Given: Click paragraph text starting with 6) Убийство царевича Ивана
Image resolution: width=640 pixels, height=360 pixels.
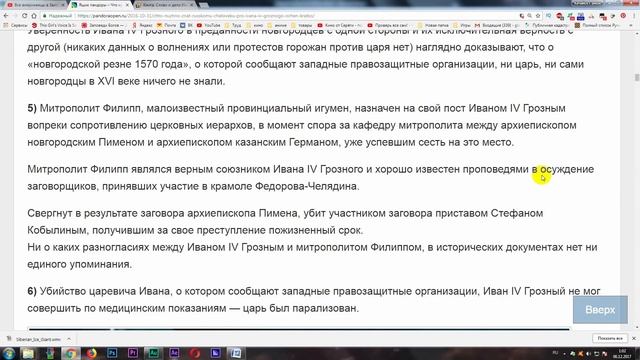Looking at the screenshot, I should (313, 300).
